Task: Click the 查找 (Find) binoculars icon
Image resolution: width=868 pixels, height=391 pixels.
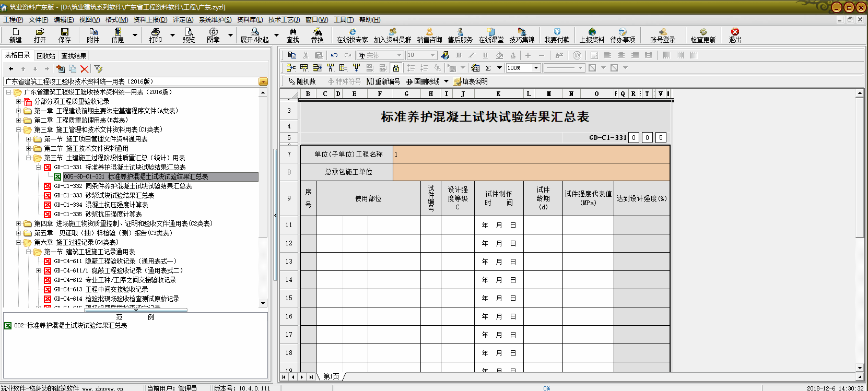Action: (292, 35)
